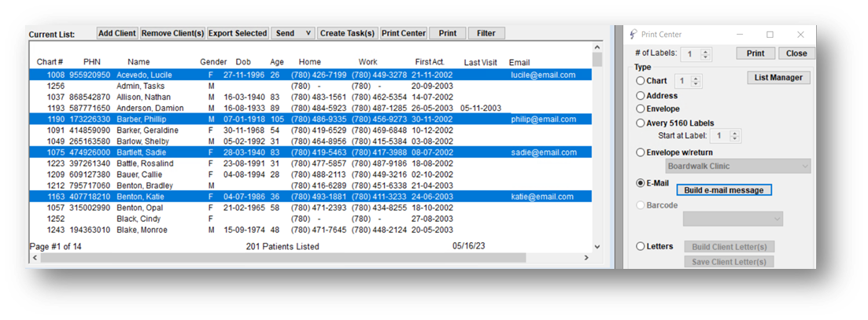Adjust the # of Labels spinner
Image resolution: width=868 pixels, height=320 pixels.
[x=705, y=54]
